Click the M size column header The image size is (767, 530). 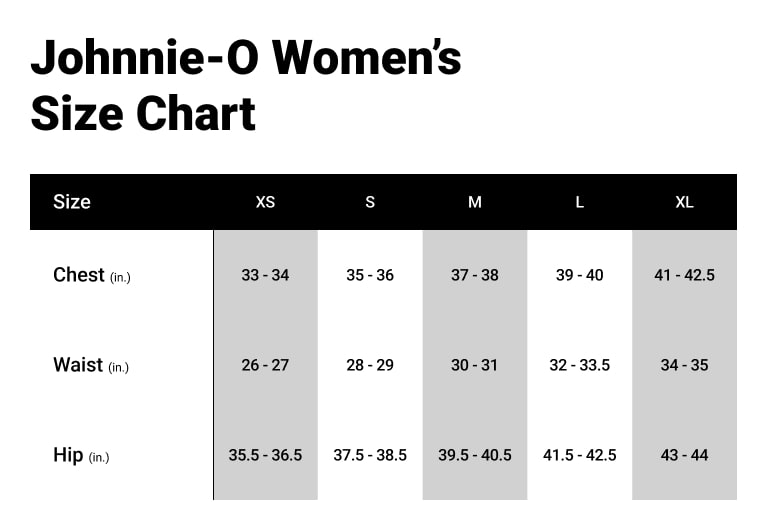[475, 202]
